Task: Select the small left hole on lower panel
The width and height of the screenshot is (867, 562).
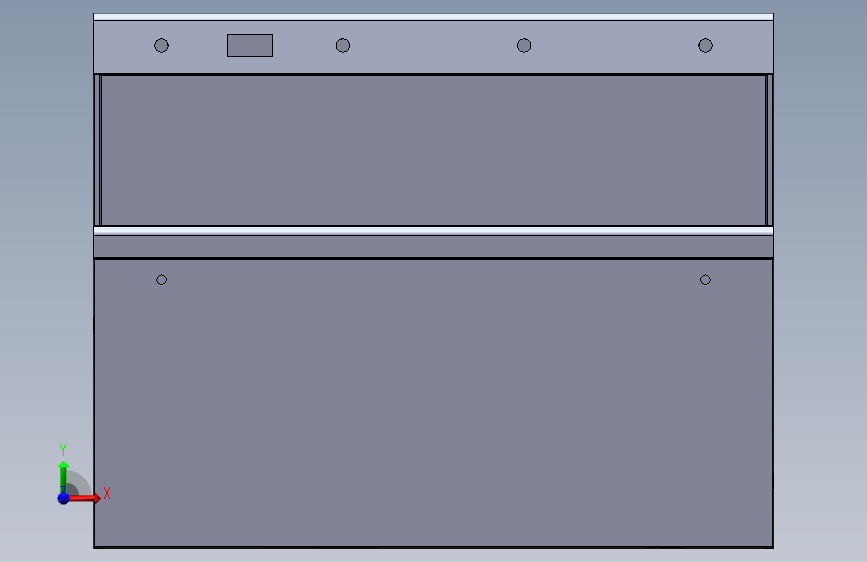Action: pos(161,280)
